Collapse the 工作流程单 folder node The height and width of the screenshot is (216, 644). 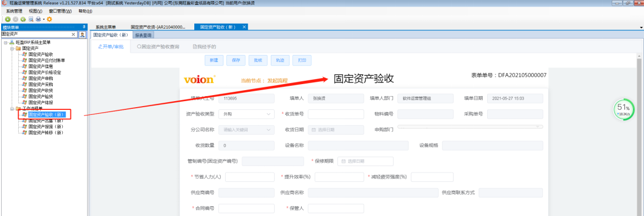[12, 109]
